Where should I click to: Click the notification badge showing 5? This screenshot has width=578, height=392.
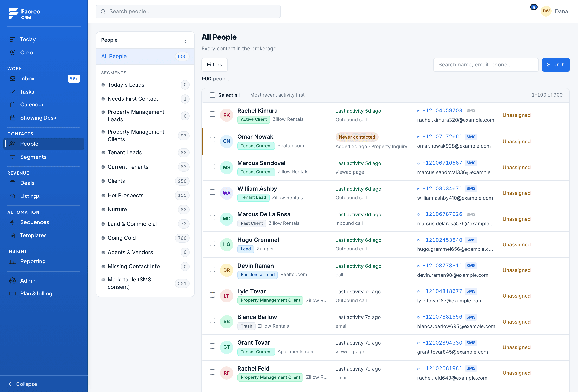pos(534,7)
